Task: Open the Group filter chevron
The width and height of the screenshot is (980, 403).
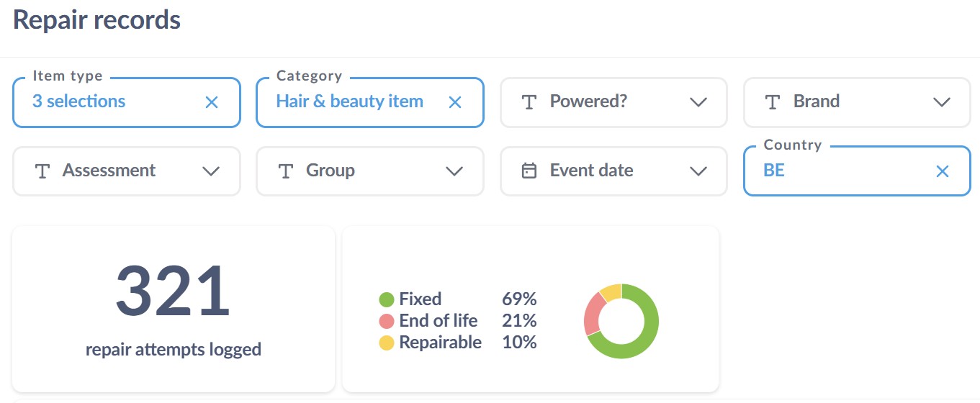Action: [454, 171]
